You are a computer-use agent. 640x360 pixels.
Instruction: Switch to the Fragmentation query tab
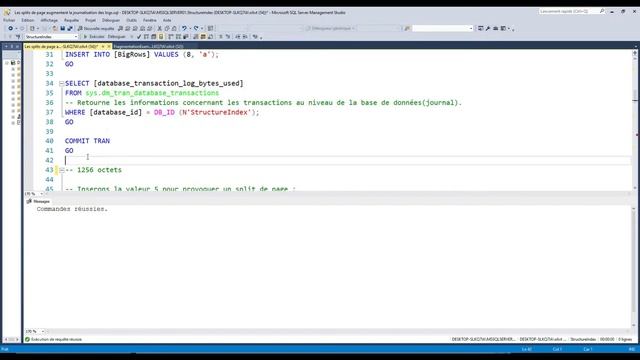pyautogui.click(x=149, y=47)
